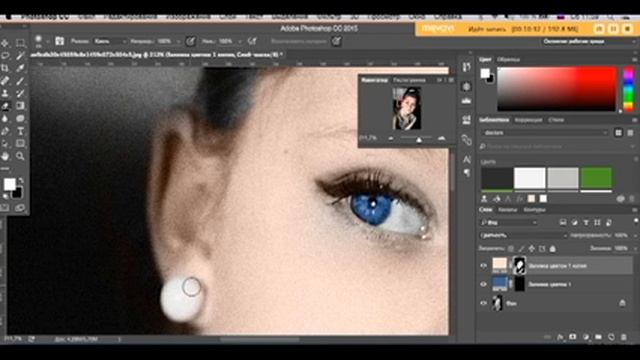Select the Eraser tool
The height and width of the screenshot is (360, 640).
coord(5,106)
